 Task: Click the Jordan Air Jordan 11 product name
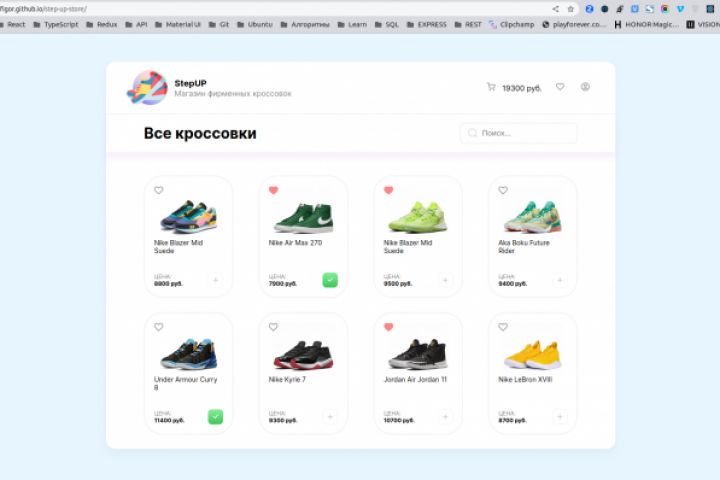[x=415, y=379]
